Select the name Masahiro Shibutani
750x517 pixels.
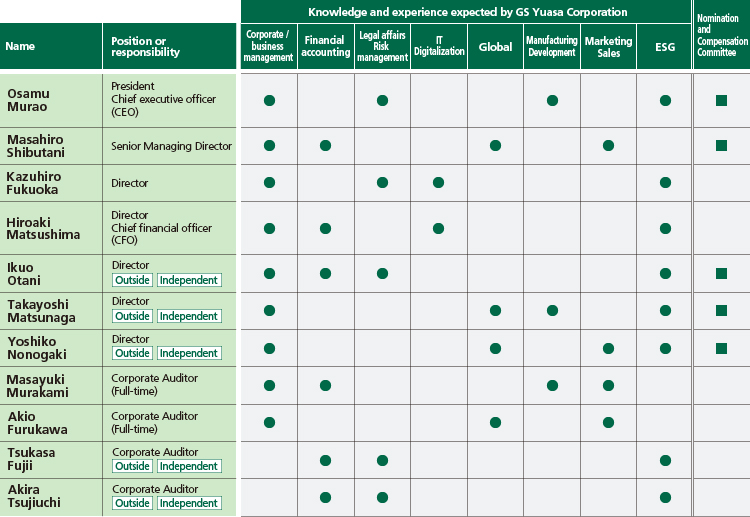coord(35,146)
